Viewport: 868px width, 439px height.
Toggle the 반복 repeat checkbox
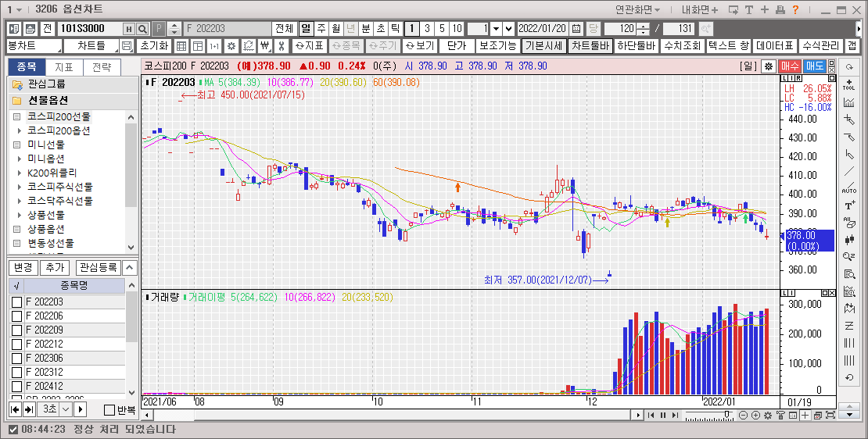click(x=109, y=410)
